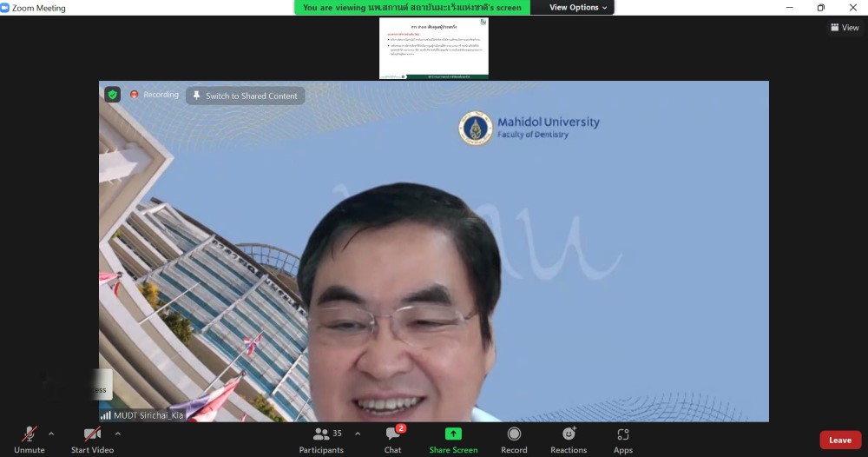Expand audio options arrow beside Unmute

[51, 434]
